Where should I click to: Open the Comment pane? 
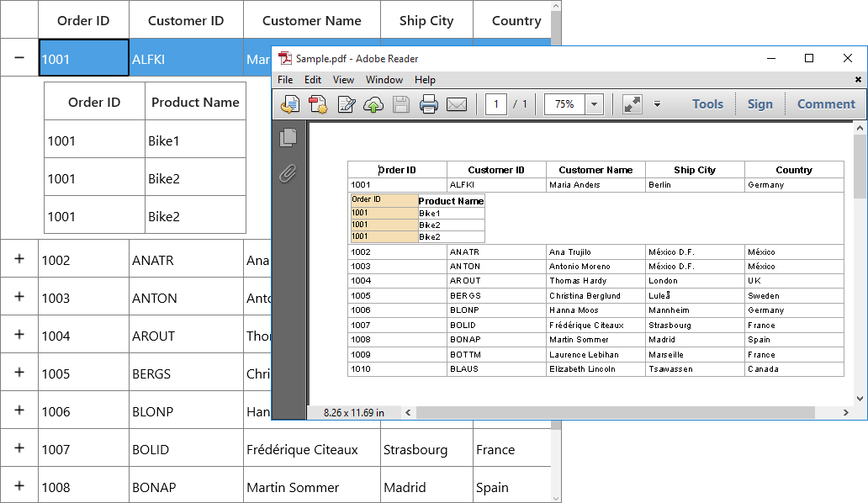pyautogui.click(x=826, y=104)
